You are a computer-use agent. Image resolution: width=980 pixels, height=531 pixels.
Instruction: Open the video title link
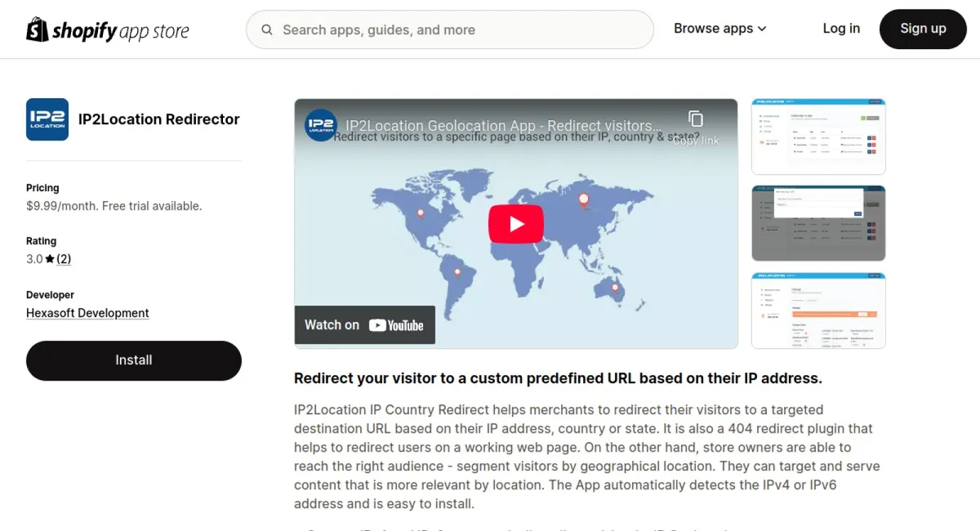pos(504,126)
